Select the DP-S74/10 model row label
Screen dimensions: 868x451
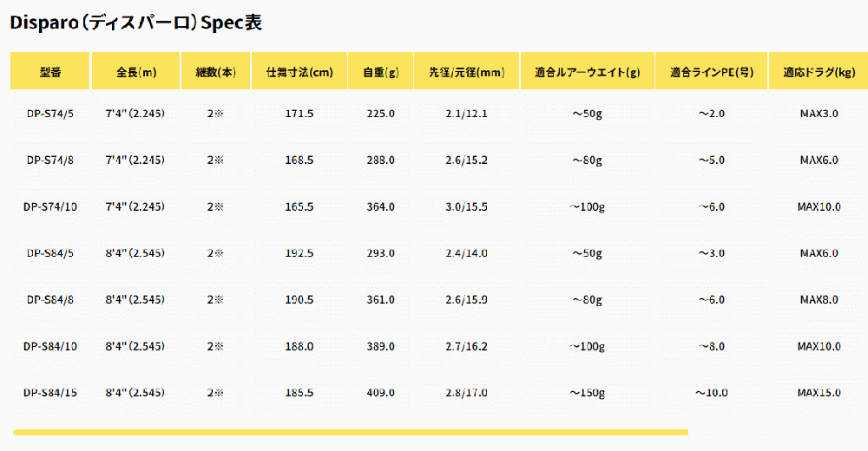point(50,206)
